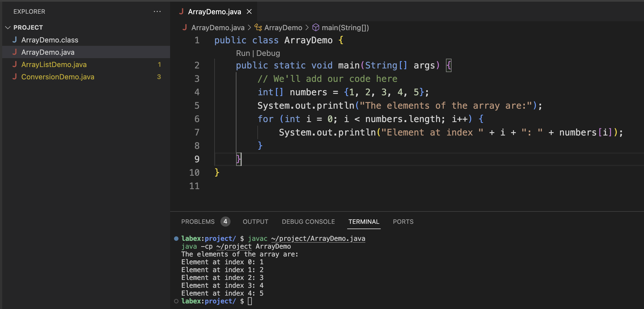The image size is (644, 309).
Task: Click the Java icon beside ConversionDemo.java
Action: (x=15, y=77)
